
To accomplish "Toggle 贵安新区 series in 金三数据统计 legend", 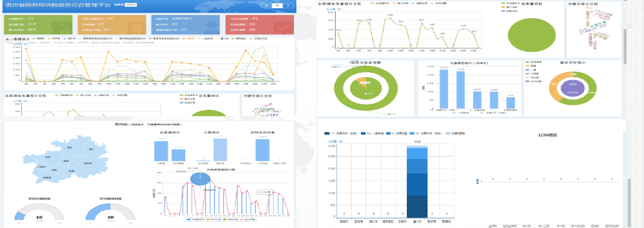I will coord(239,38).
